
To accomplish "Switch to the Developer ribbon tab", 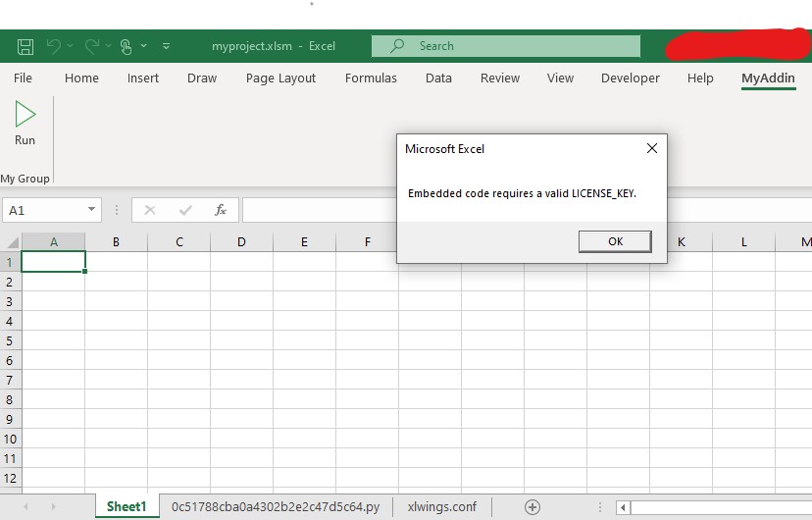I will pos(631,78).
